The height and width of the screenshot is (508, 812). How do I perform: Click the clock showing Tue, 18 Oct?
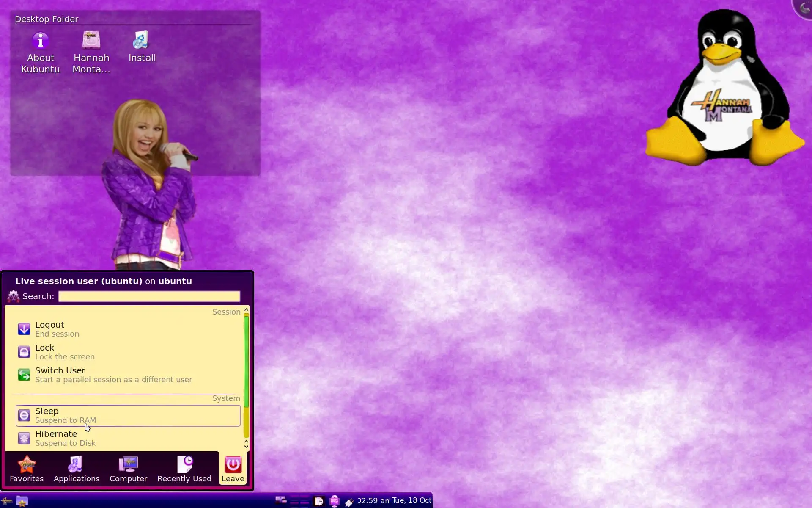394,501
